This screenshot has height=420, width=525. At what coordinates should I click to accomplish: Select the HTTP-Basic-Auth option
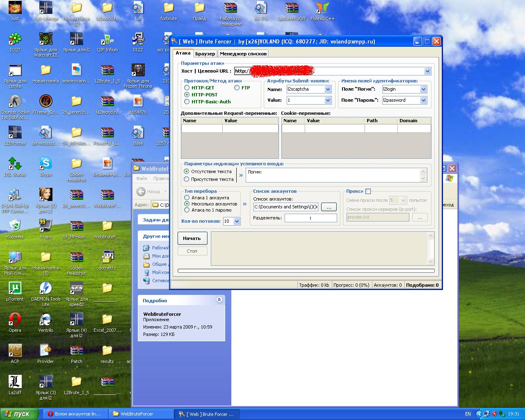coord(187,102)
